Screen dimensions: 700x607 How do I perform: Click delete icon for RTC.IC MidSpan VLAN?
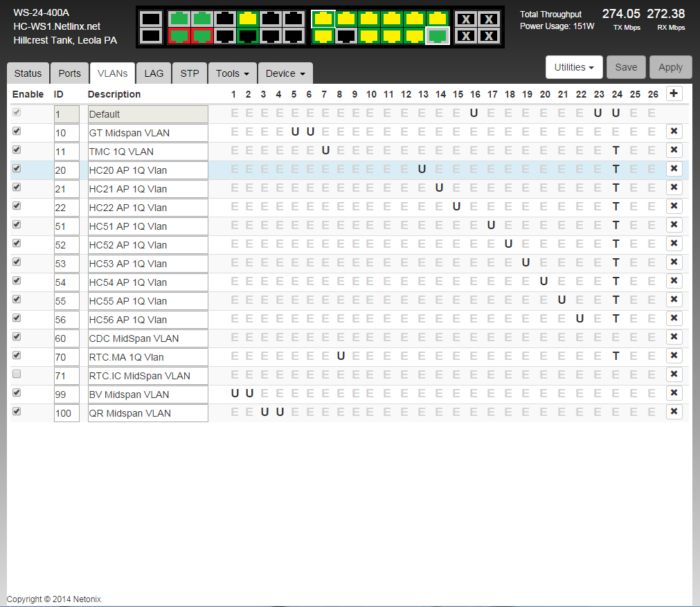pos(674,375)
